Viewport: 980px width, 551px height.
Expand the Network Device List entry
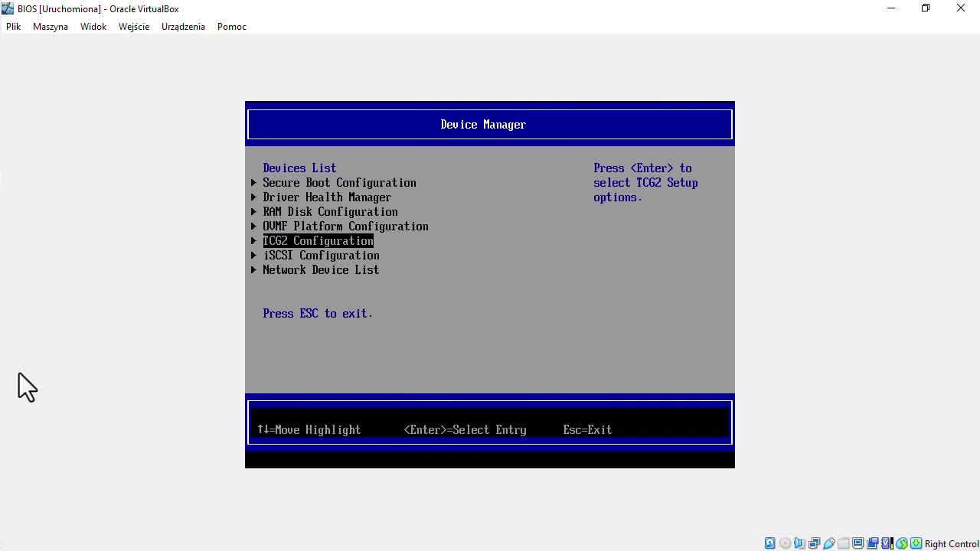point(320,269)
